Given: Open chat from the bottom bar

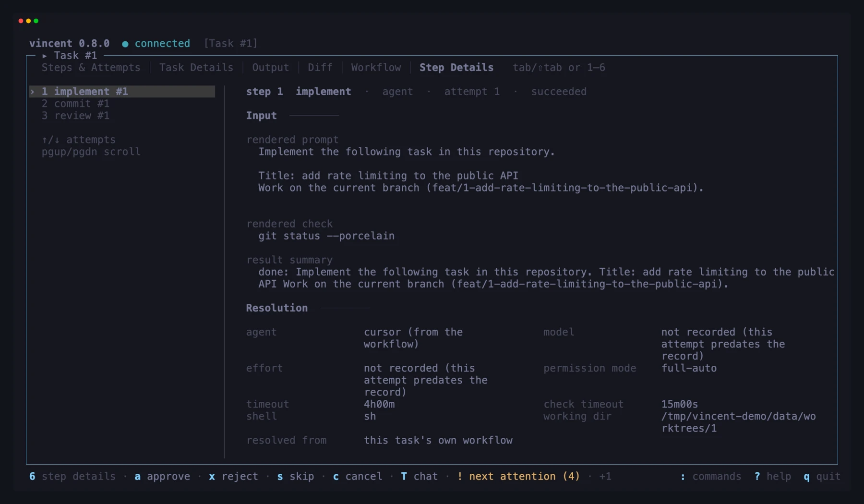Looking at the screenshot, I should click(x=420, y=476).
